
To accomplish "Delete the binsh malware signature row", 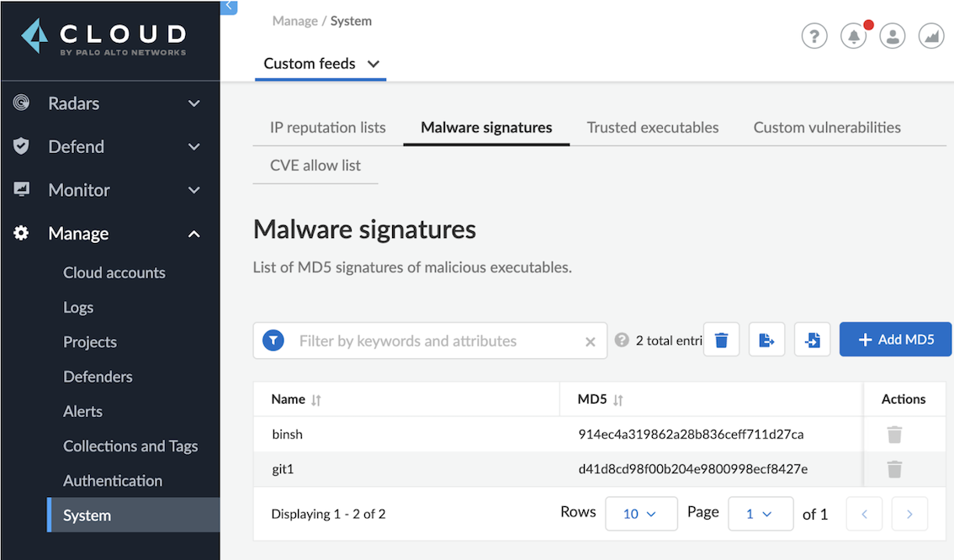I will click(x=894, y=435).
